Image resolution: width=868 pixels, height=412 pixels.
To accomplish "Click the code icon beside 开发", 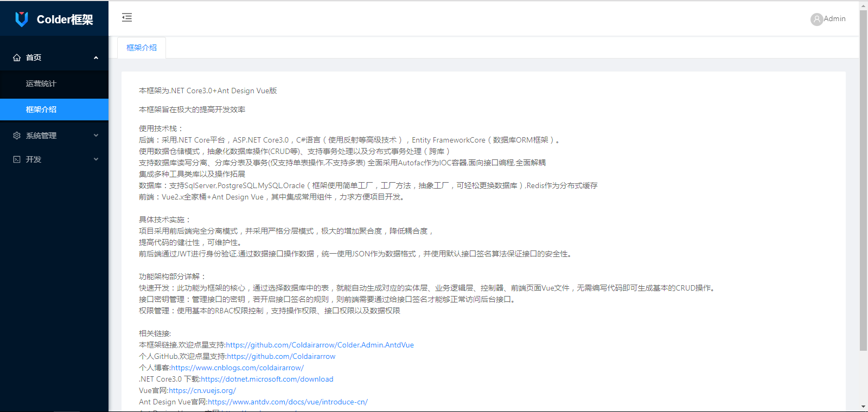I will pyautogui.click(x=17, y=159).
